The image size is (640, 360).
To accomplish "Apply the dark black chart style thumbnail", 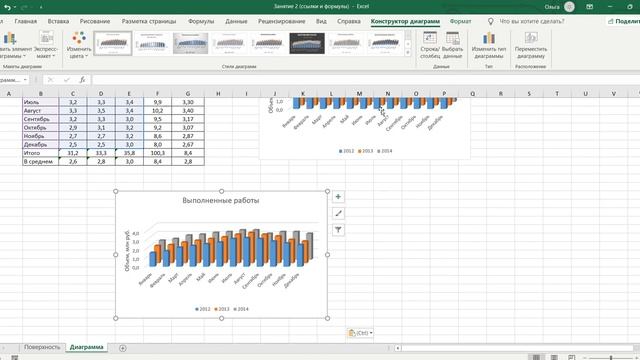I will tap(307, 43).
